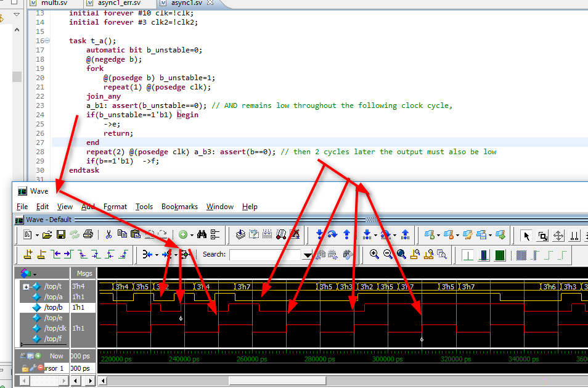Click the Print icon in Wave toolbar
Screen dimensions: 588x388
tap(88, 234)
